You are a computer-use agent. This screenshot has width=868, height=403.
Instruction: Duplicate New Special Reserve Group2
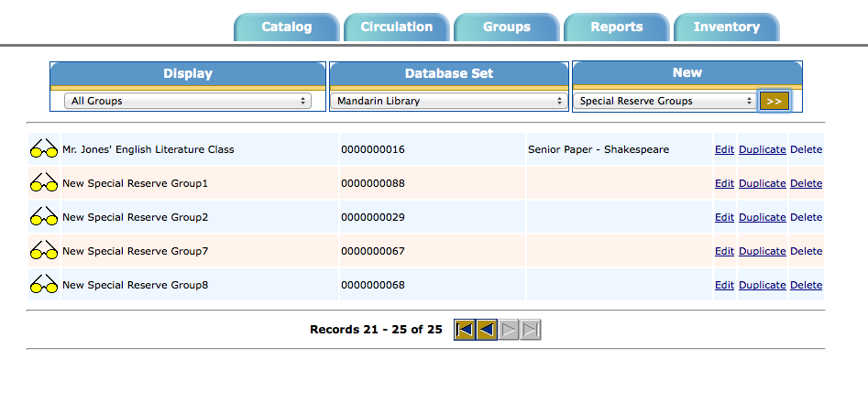click(763, 217)
